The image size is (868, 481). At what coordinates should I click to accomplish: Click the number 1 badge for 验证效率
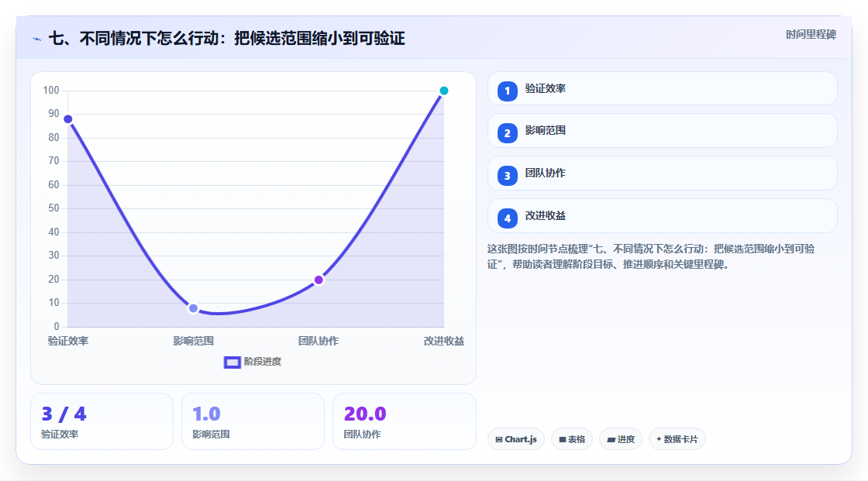point(507,91)
